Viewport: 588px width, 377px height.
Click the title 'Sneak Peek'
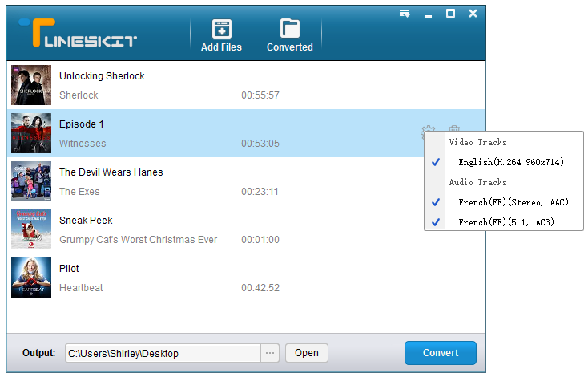coord(86,220)
